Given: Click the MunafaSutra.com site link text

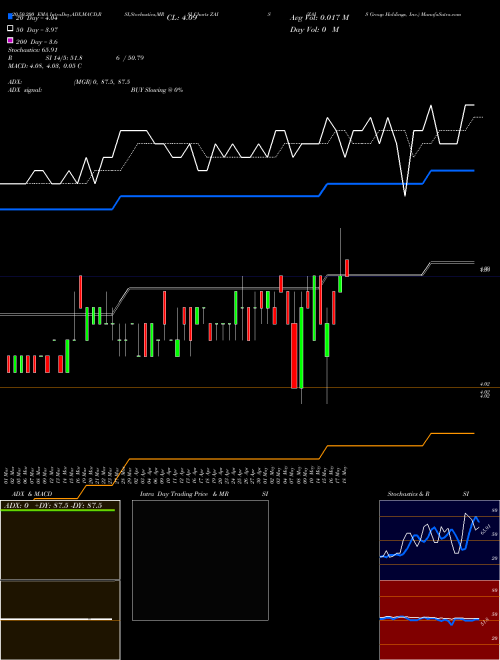Looking at the screenshot, I should point(440,14).
